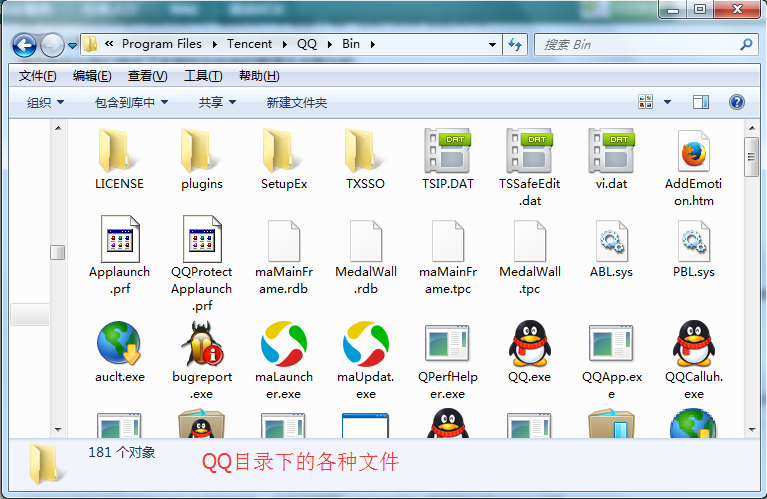Image resolution: width=767 pixels, height=499 pixels.
Task: Select the Applaunch.prf file icon
Action: [120, 239]
